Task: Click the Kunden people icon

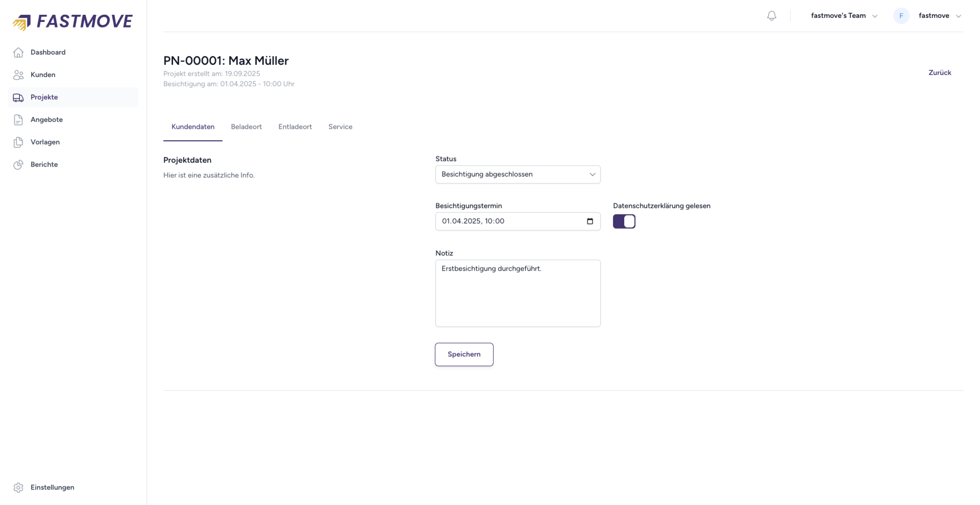Action: tap(18, 75)
